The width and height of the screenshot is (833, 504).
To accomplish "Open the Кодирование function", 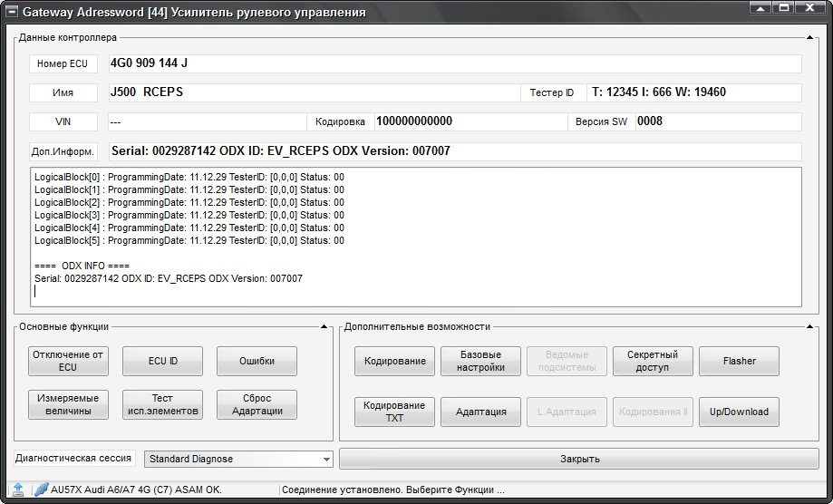I will [394, 361].
